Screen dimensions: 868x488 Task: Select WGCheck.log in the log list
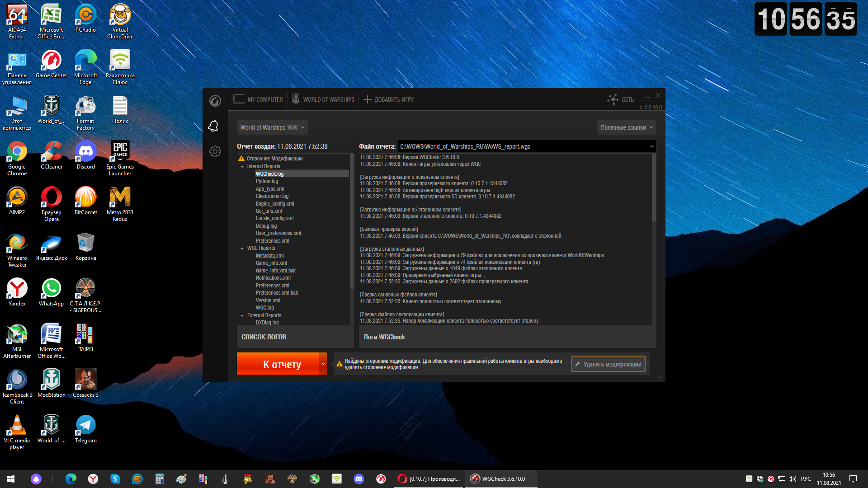[270, 174]
